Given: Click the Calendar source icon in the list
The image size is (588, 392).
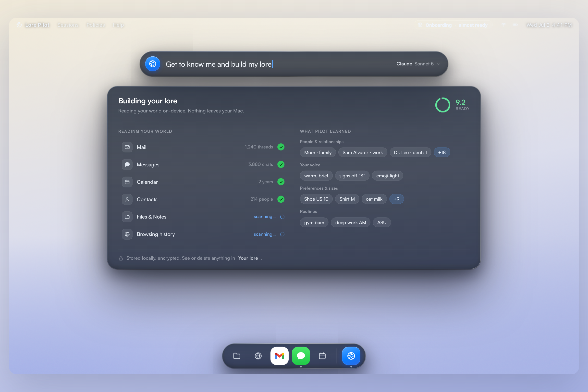Looking at the screenshot, I should pyautogui.click(x=127, y=182).
